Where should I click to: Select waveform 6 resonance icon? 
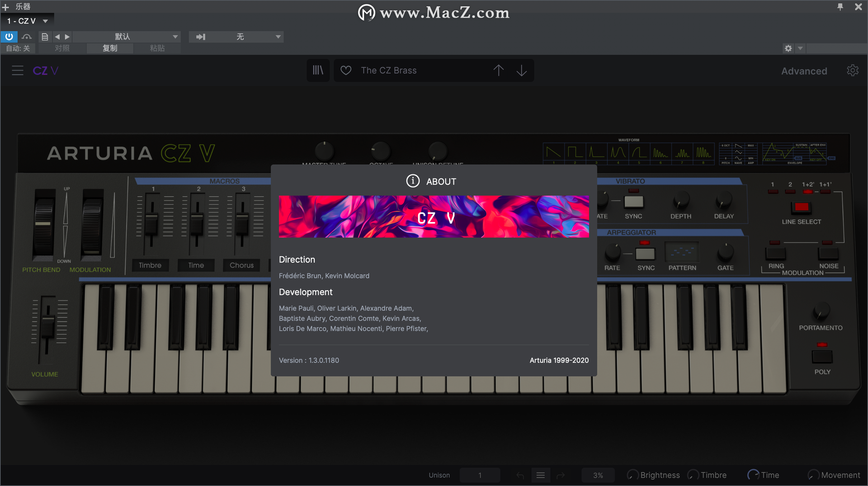point(660,152)
